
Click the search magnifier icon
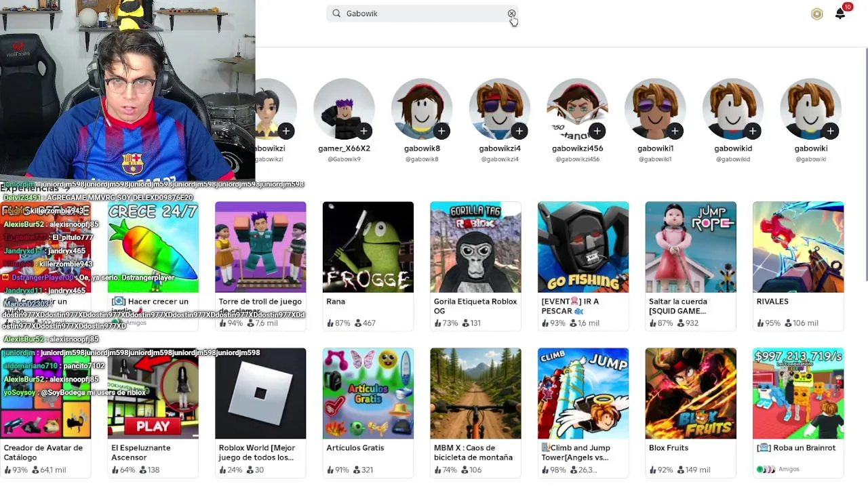pyautogui.click(x=336, y=14)
